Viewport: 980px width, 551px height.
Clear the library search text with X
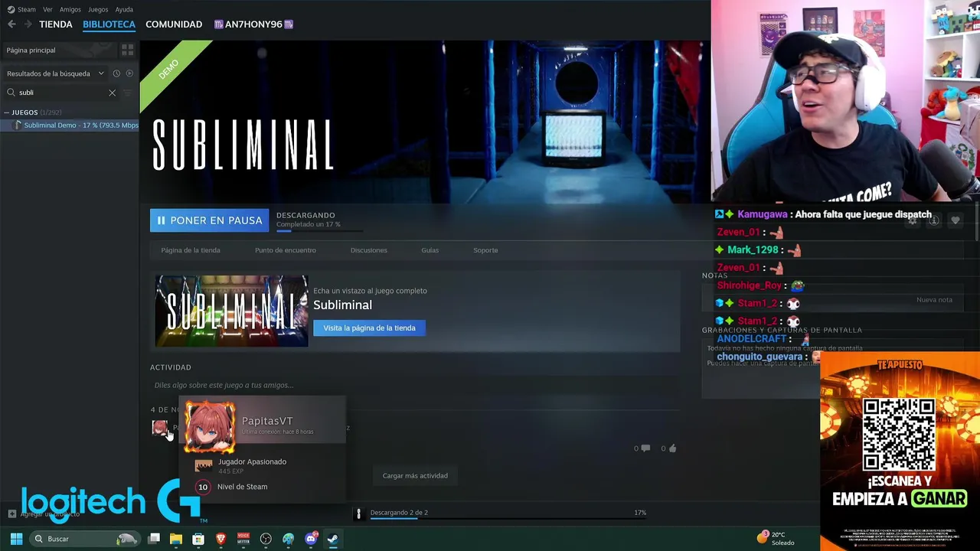(112, 93)
